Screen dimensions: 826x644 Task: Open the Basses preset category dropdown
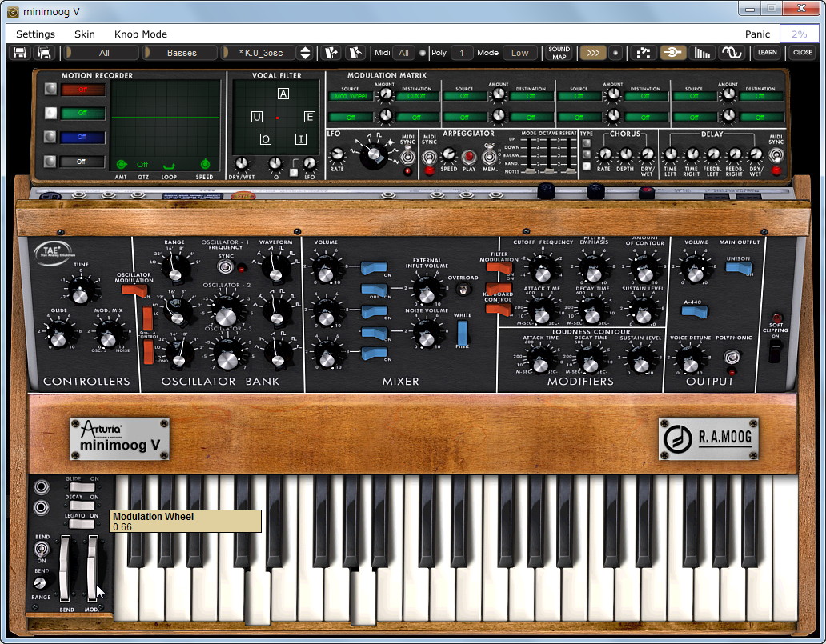182,52
